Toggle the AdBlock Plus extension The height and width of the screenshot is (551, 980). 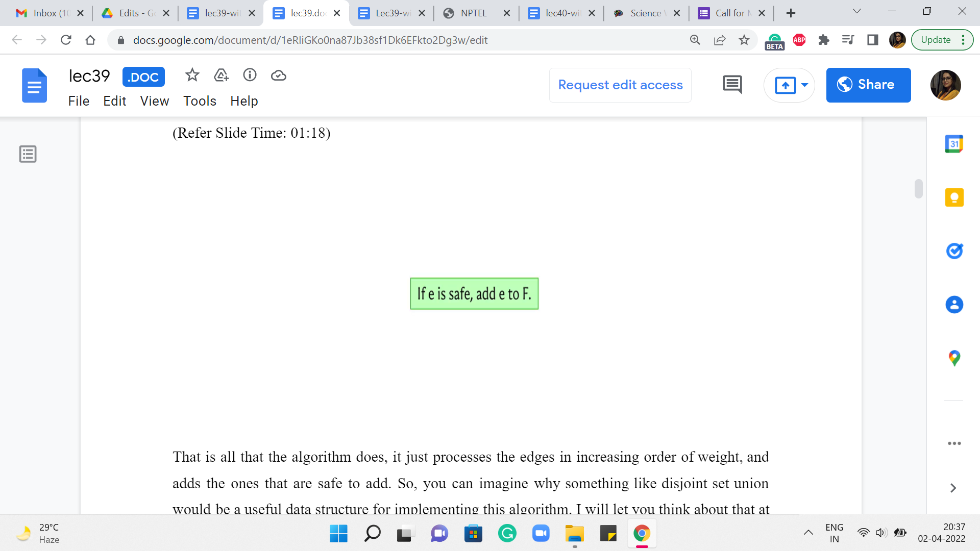[799, 40]
